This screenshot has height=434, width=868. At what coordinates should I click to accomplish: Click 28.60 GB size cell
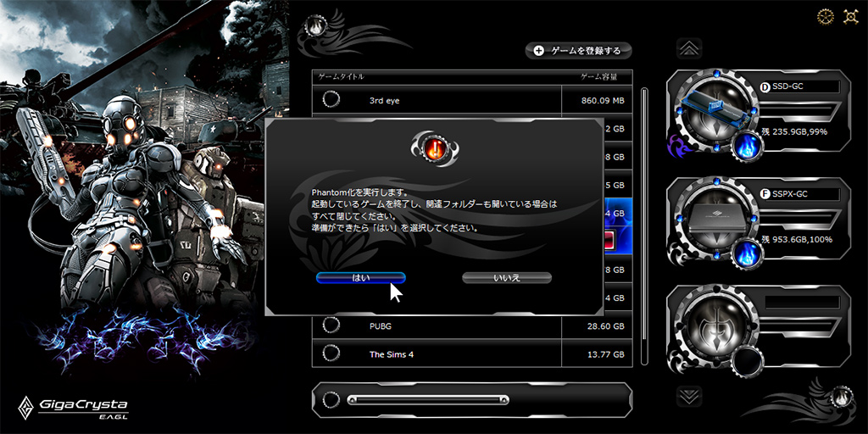coord(598,326)
